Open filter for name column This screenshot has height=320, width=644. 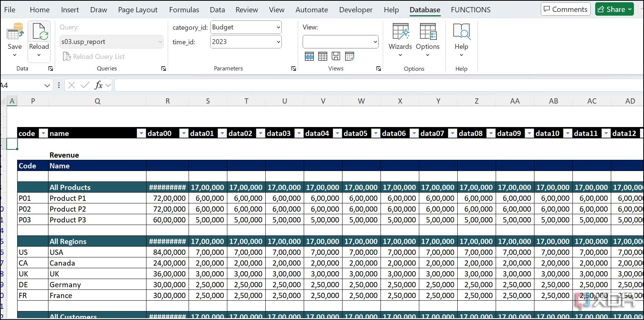[x=141, y=133]
